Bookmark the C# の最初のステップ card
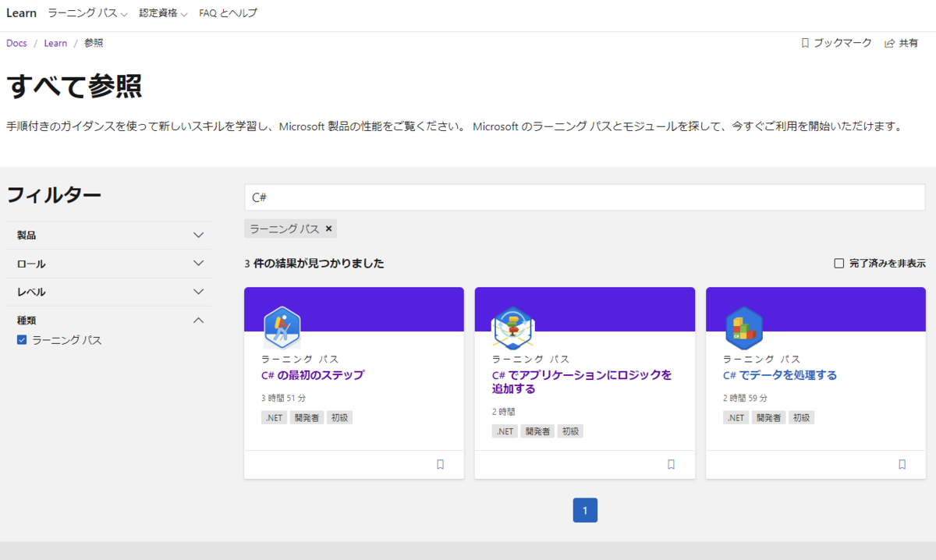 [440, 464]
